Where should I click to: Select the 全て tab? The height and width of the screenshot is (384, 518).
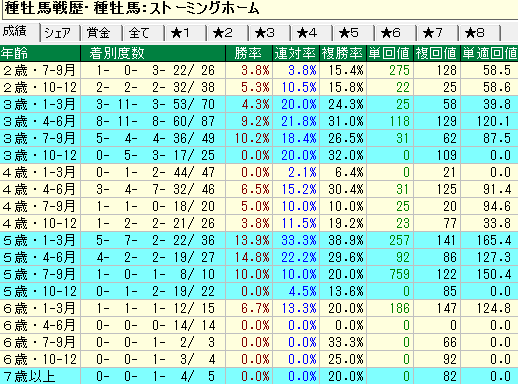(x=144, y=33)
